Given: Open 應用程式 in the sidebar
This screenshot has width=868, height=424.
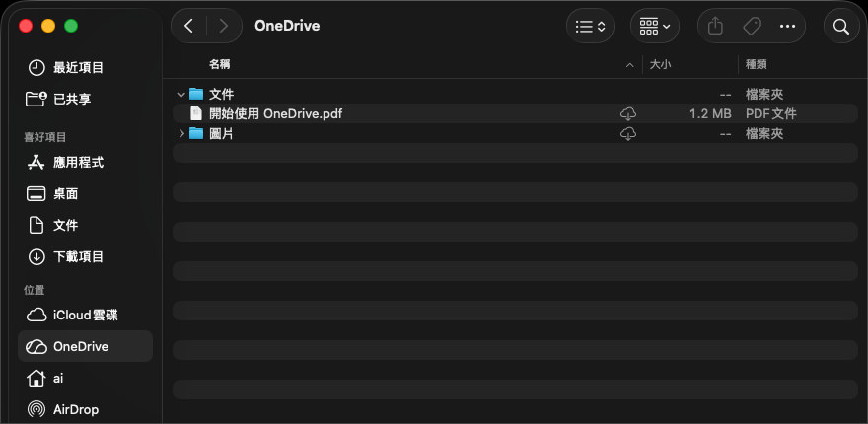Looking at the screenshot, I should point(78,162).
